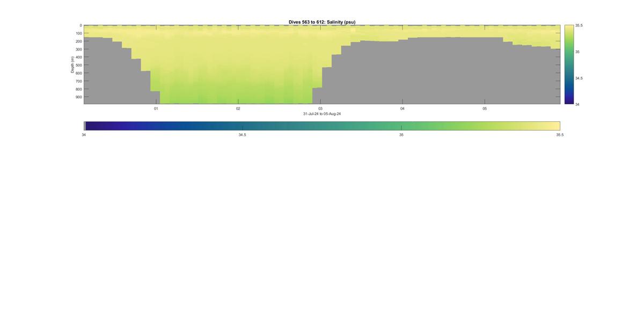Click the '35' label under the horizontal colorbar
Screen dimensions: 644x334
[401, 135]
